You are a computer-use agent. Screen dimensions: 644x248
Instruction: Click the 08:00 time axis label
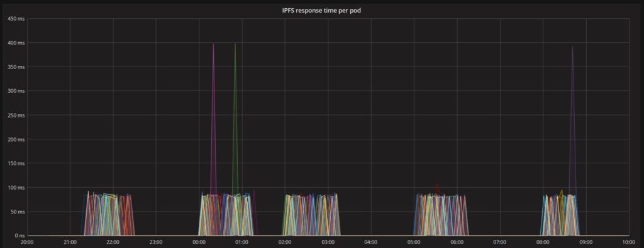[x=543, y=242]
